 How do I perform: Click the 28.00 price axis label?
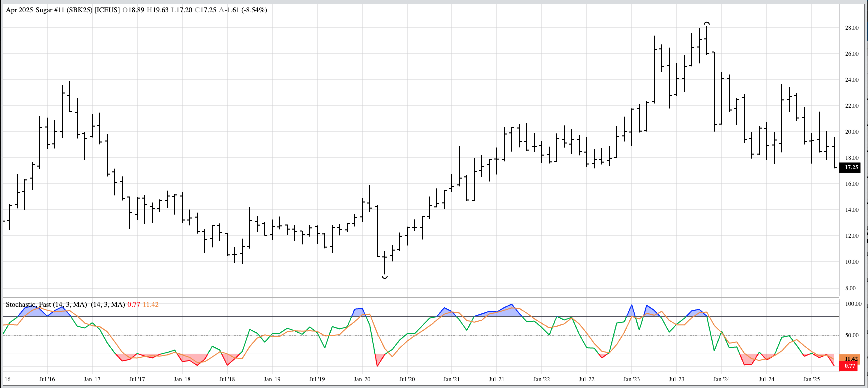(851, 28)
